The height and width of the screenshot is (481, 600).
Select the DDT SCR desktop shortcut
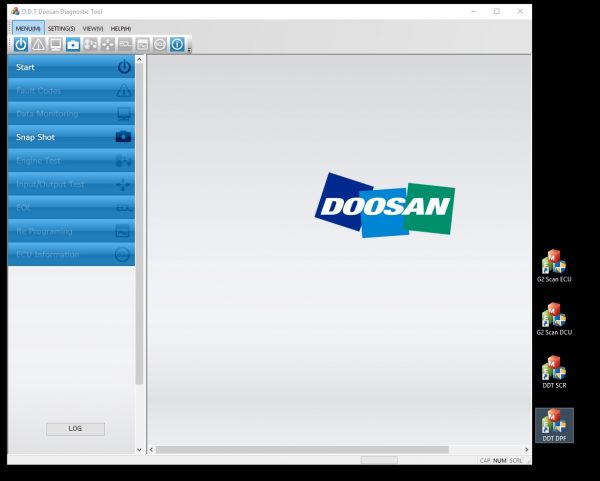pos(554,372)
